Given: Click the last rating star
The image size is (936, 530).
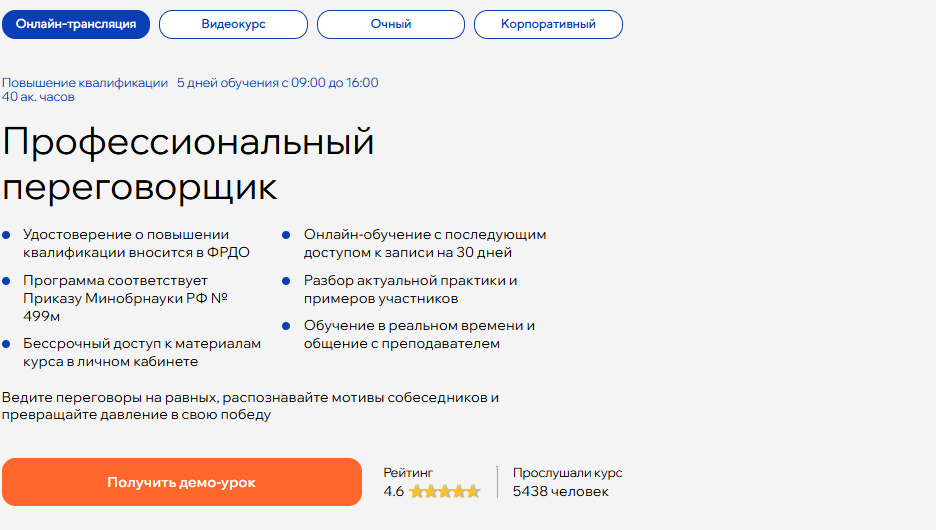Looking at the screenshot, I should (x=473, y=491).
